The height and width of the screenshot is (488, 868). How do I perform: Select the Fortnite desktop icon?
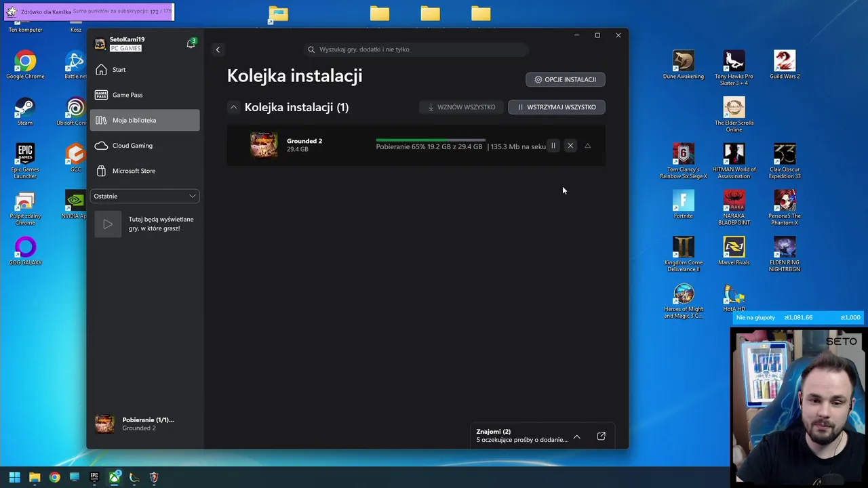point(683,205)
